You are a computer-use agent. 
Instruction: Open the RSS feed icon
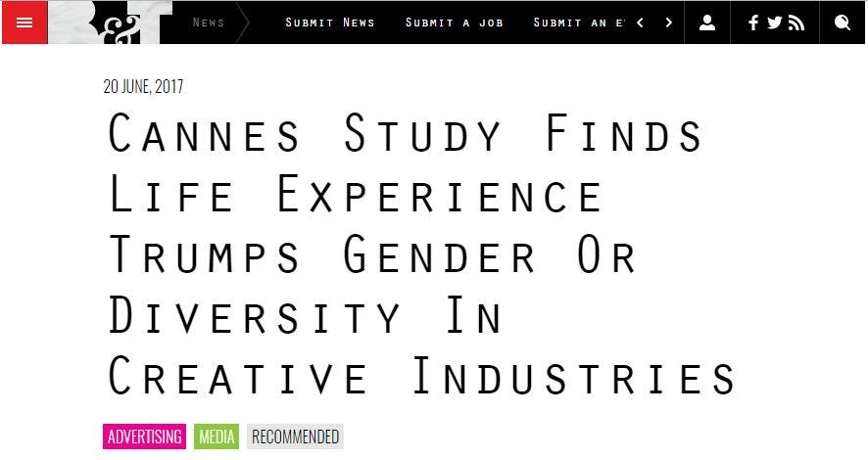click(796, 23)
